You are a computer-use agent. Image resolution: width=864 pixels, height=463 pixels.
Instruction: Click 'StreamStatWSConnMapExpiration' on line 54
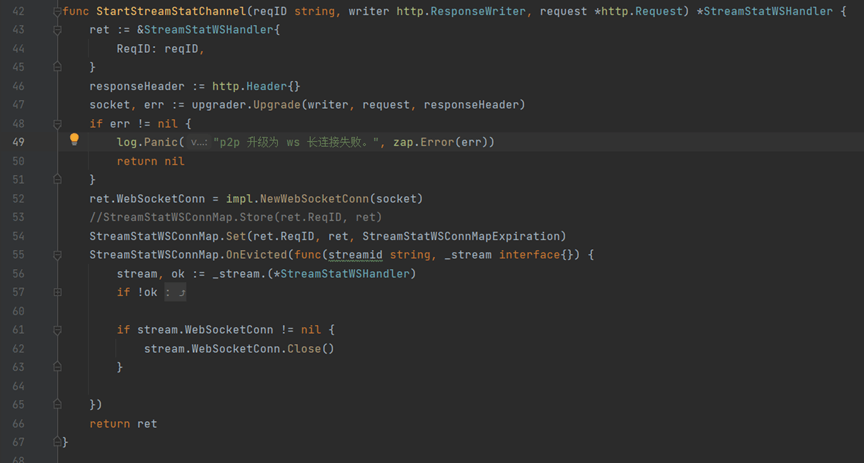461,236
